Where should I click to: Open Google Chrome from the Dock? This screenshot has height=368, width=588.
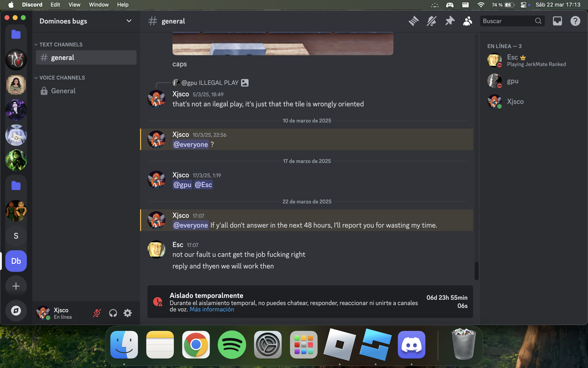click(x=196, y=345)
